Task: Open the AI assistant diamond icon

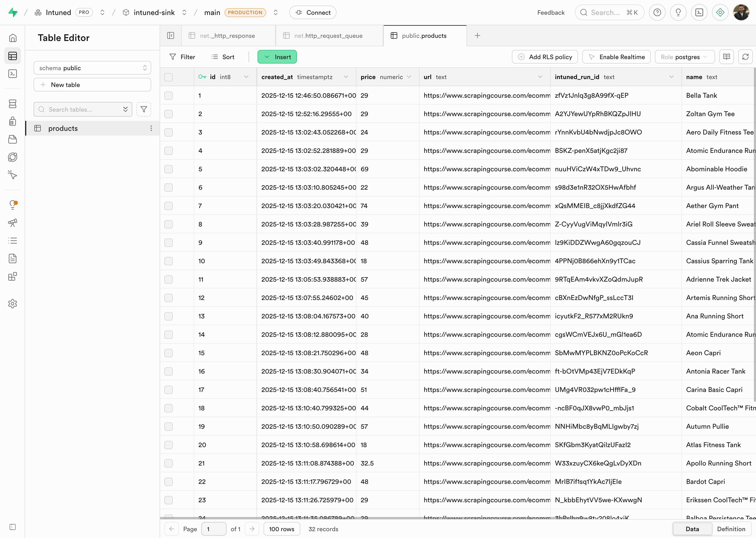Action: click(x=720, y=13)
